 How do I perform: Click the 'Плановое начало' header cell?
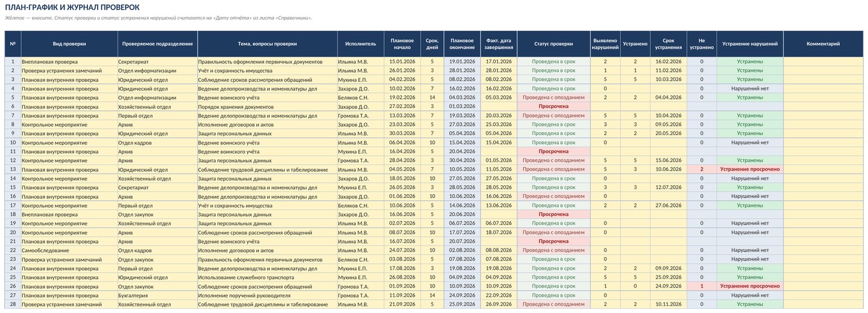click(402, 44)
